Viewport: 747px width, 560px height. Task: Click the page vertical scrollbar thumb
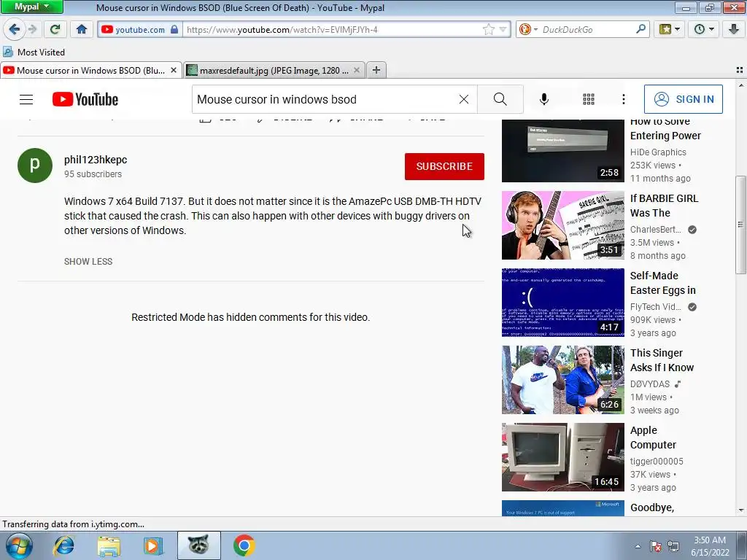(740, 225)
